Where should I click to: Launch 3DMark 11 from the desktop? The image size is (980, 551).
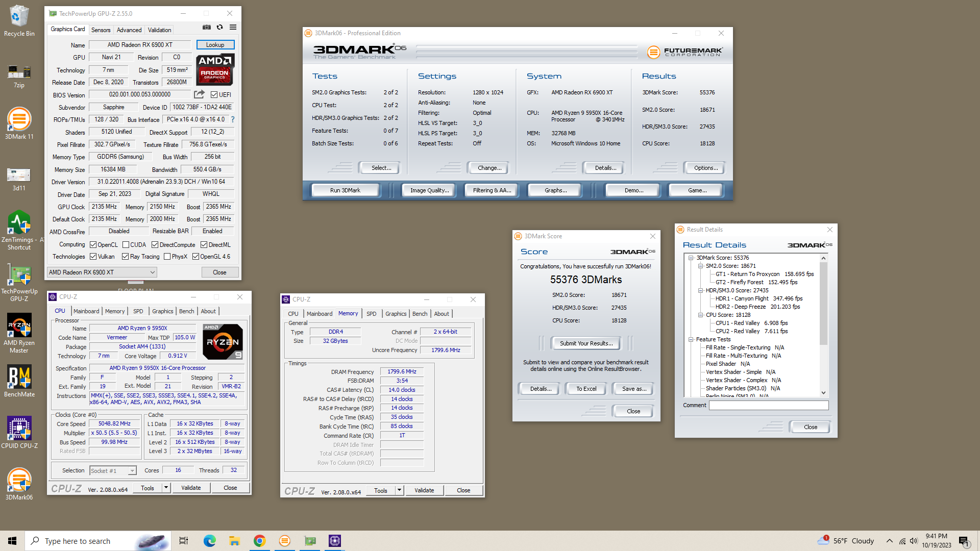(x=19, y=124)
